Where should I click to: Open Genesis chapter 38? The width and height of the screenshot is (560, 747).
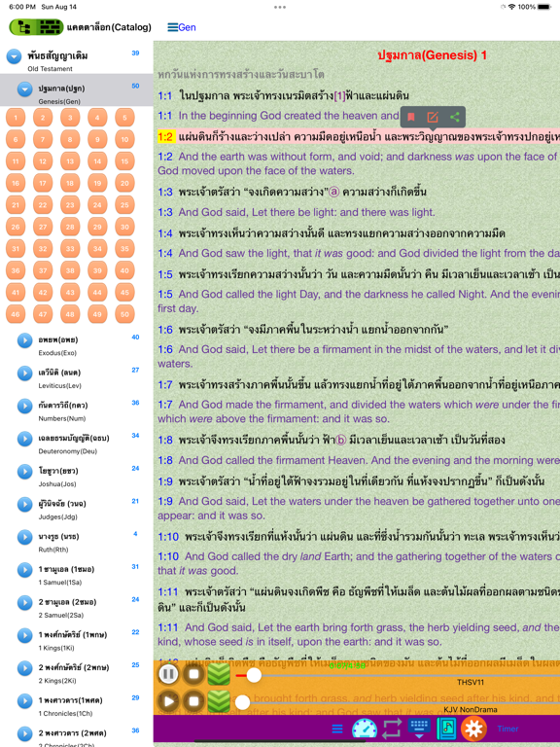click(x=70, y=270)
